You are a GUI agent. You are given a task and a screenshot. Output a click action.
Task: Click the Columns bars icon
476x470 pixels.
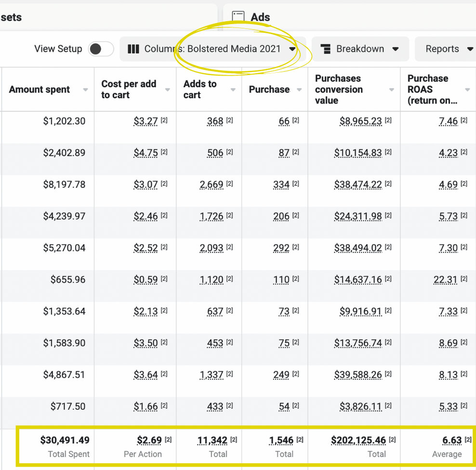point(133,49)
